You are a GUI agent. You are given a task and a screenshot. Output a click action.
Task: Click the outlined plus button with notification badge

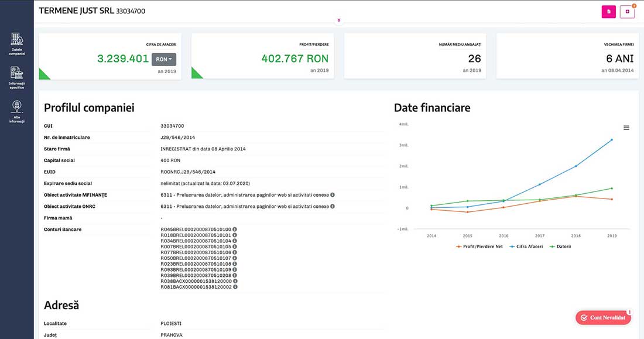[627, 12]
